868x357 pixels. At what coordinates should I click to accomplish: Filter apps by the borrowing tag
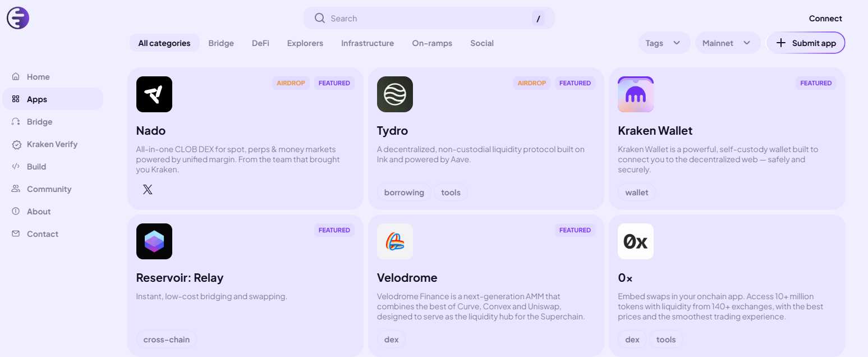pyautogui.click(x=404, y=192)
